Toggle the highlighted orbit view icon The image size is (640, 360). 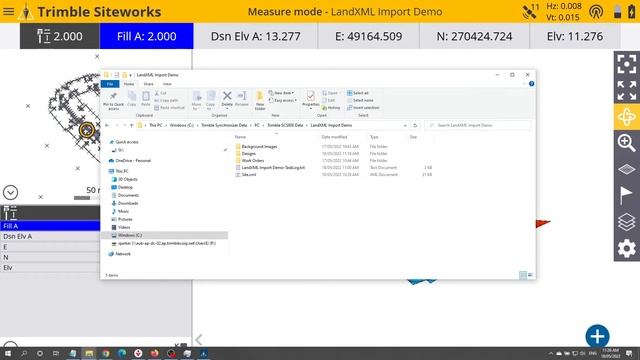click(627, 117)
